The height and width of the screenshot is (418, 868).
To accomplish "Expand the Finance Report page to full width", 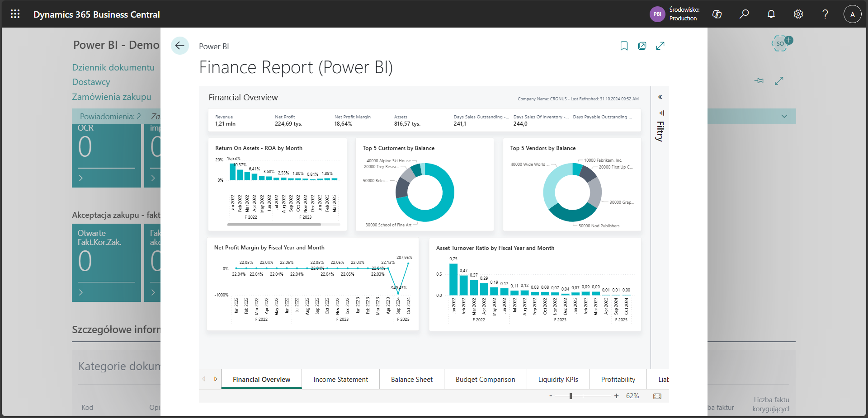I will tap(660, 46).
